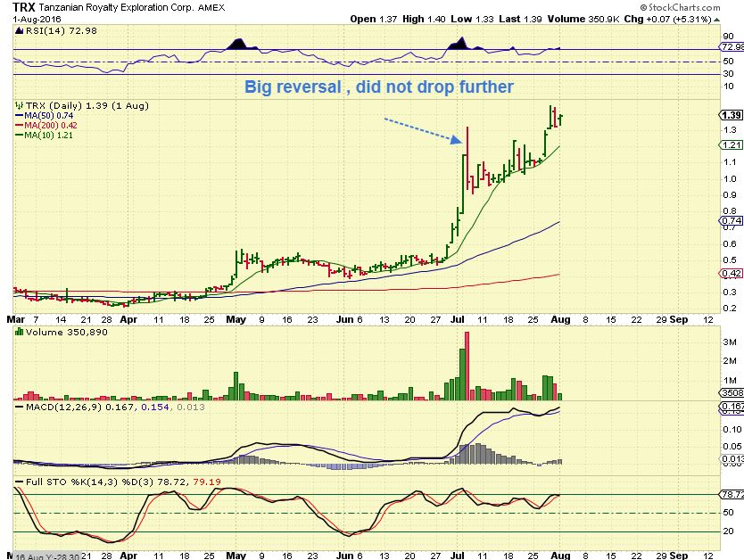Click the 1.39 last price tag on price axis
Screen dimensions: 744x560
[732, 115]
